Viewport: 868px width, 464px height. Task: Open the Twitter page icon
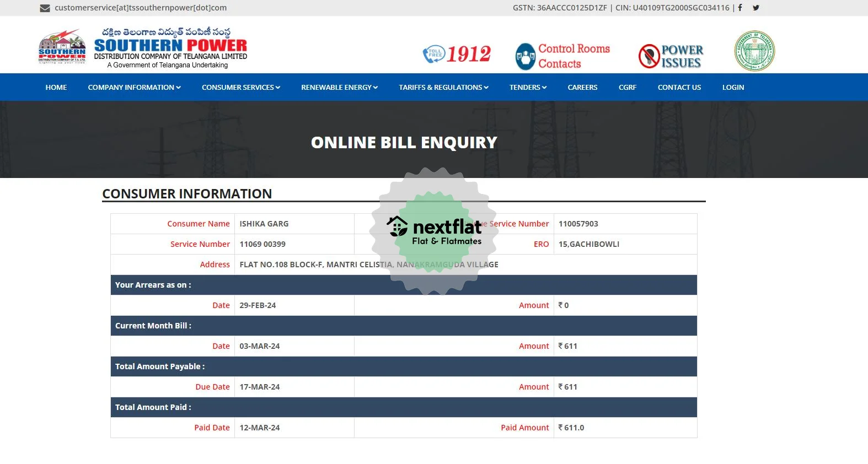point(756,8)
